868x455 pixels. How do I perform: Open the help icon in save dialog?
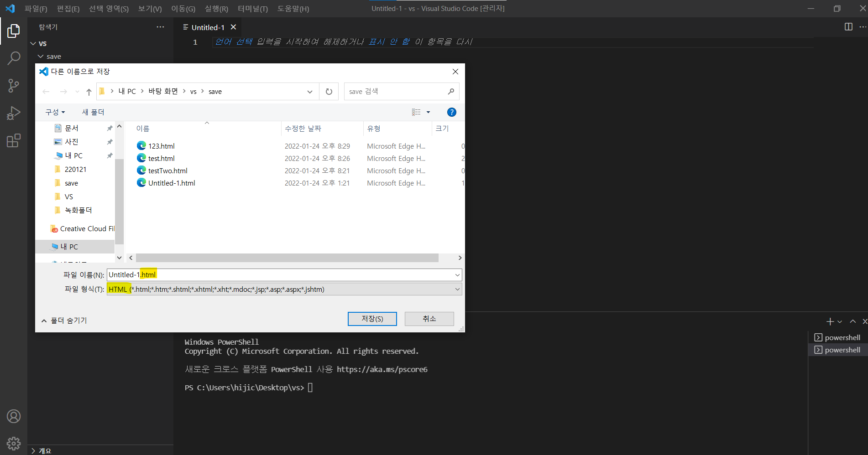tap(452, 112)
